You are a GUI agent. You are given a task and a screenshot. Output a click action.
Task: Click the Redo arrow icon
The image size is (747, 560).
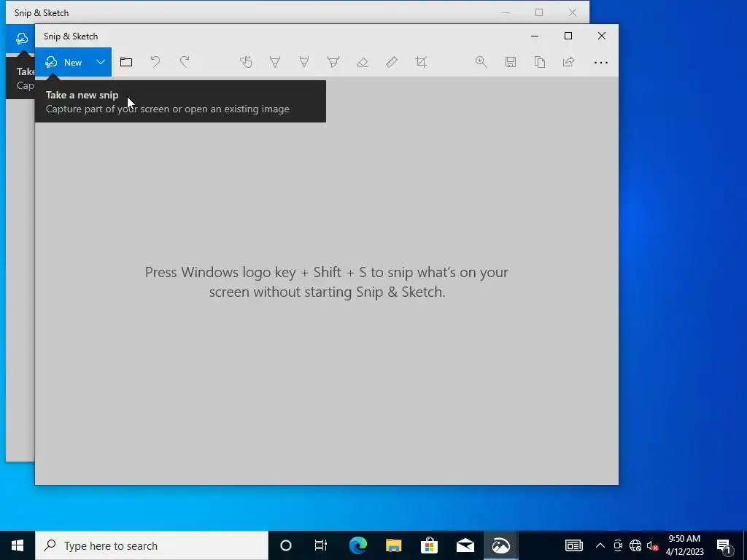click(x=185, y=62)
